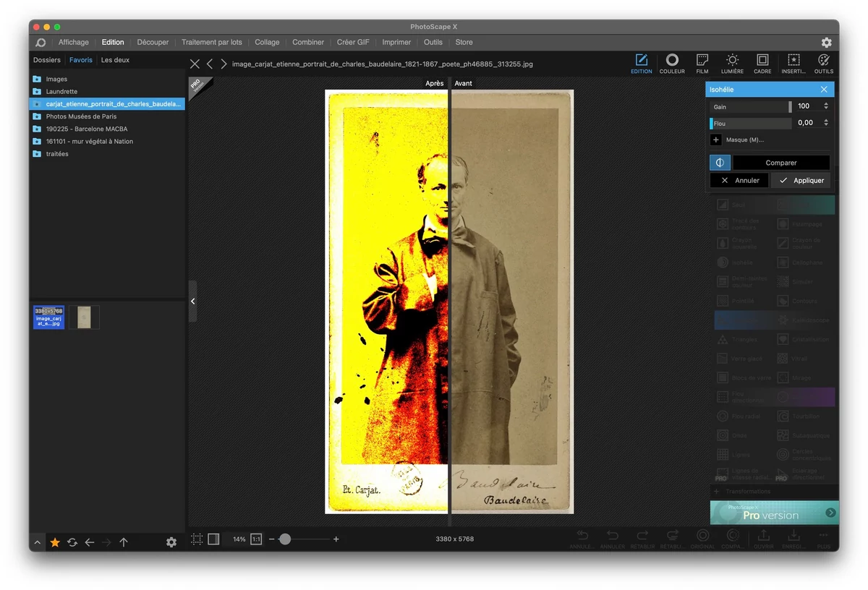The width and height of the screenshot is (868, 590).
Task: Adjust Gain value with the stepper arrows
Action: [826, 106]
